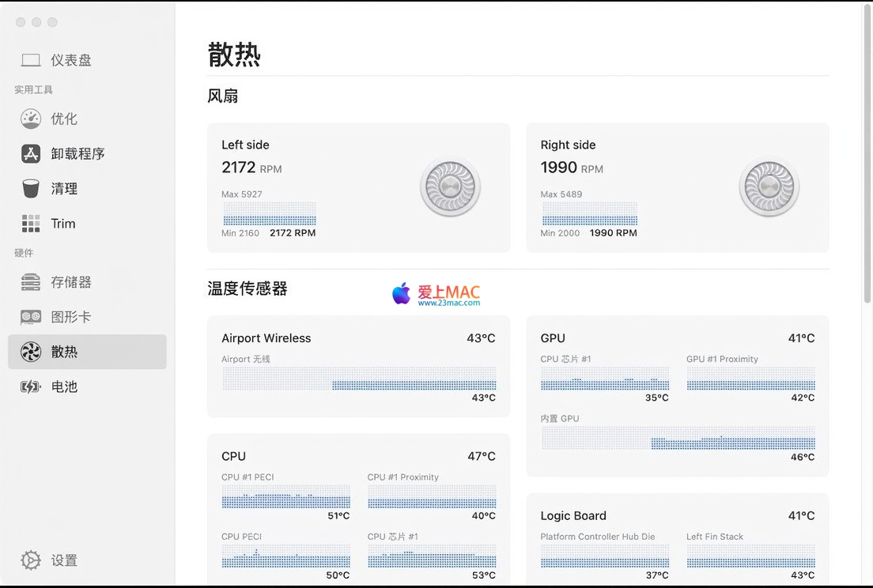Click the CPU #1 PECI temperature graph
Screen dimensions: 873x588
coord(285,497)
